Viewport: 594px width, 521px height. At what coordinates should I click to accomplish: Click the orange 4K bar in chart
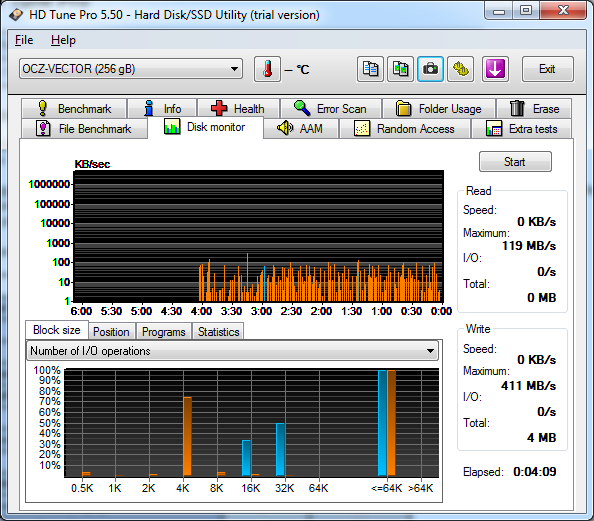pyautogui.click(x=187, y=436)
